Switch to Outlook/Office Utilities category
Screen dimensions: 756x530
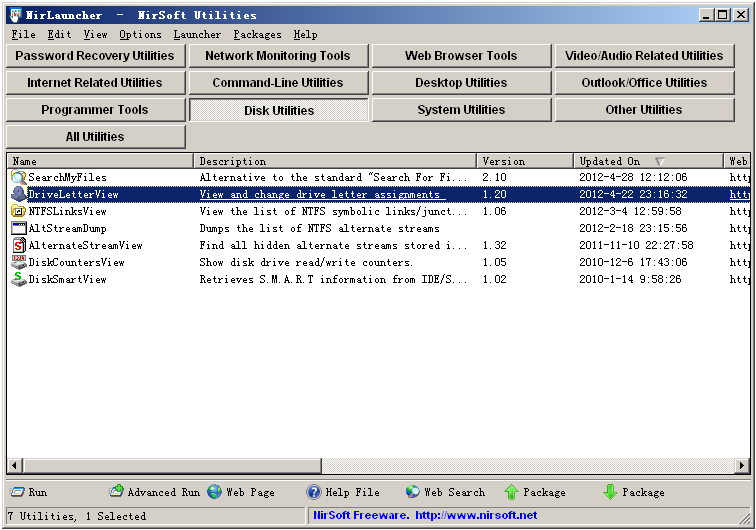(x=645, y=83)
